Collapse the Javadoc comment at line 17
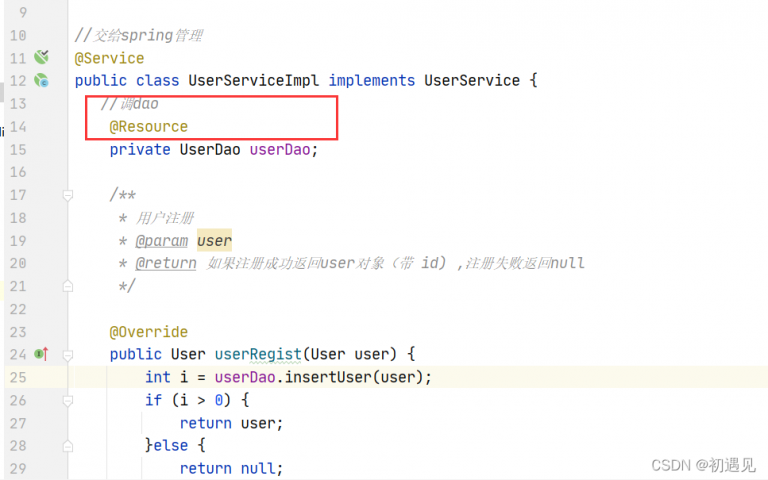The width and height of the screenshot is (768, 480). (68, 196)
